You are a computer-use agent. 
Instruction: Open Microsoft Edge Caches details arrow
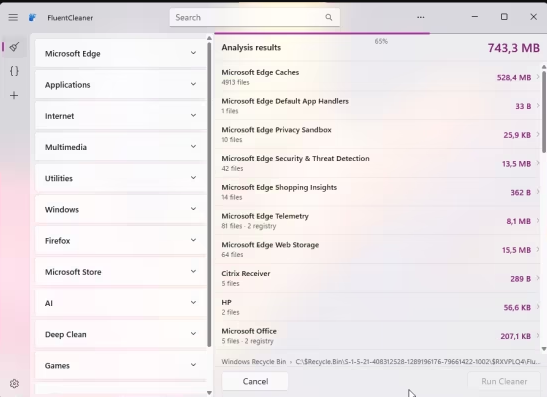(538, 77)
